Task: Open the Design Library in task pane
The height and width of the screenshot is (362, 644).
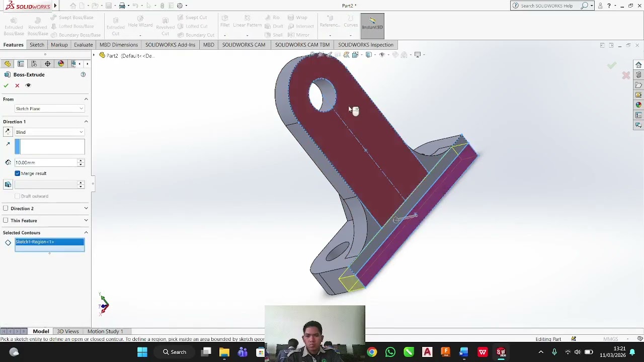Action: pos(638,75)
